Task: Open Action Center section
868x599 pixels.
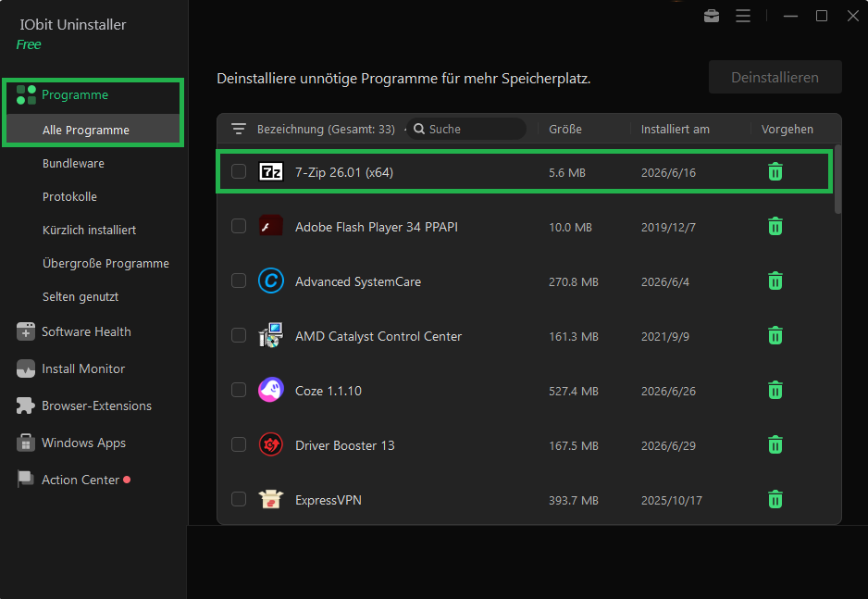Action: coord(81,480)
